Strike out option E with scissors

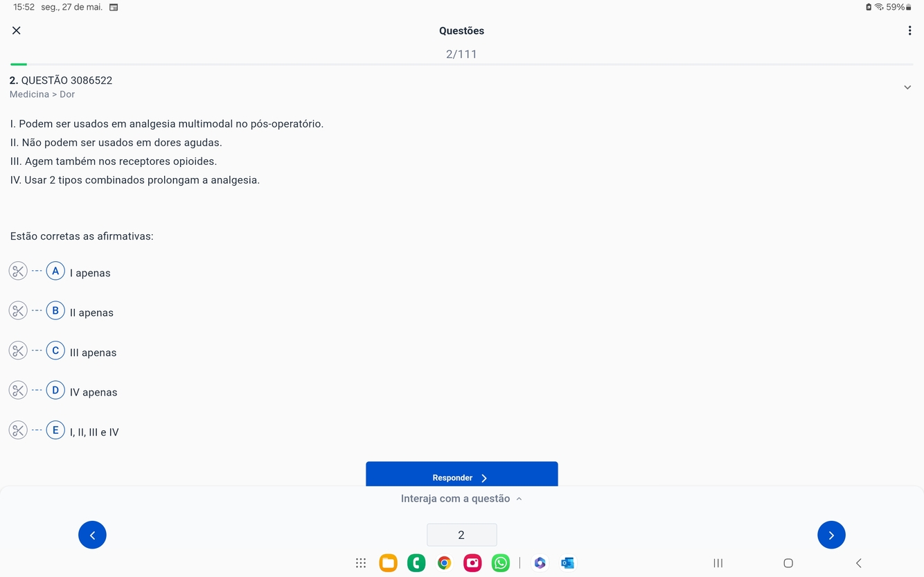click(18, 430)
